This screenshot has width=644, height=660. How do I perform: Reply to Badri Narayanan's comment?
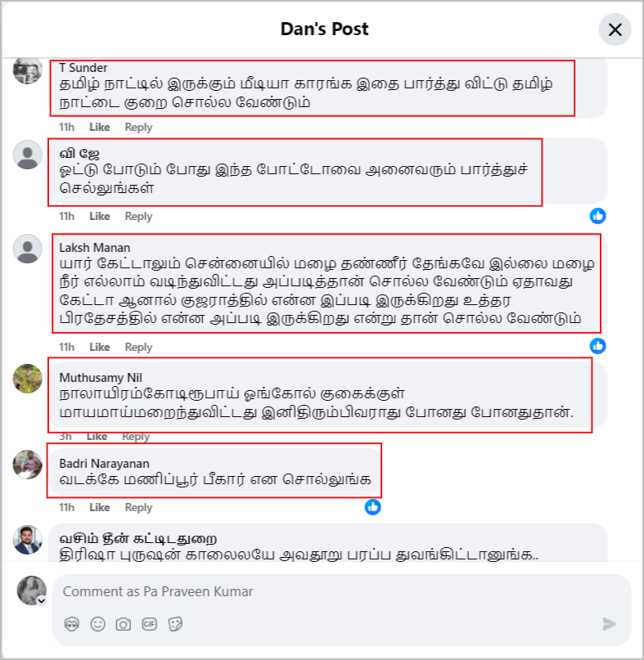coord(138,507)
